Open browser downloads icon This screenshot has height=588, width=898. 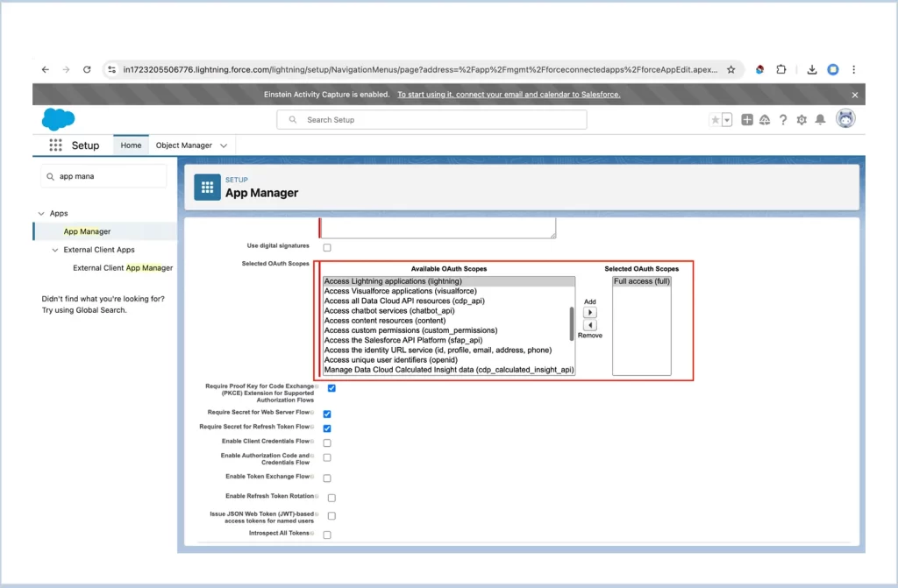pyautogui.click(x=811, y=69)
